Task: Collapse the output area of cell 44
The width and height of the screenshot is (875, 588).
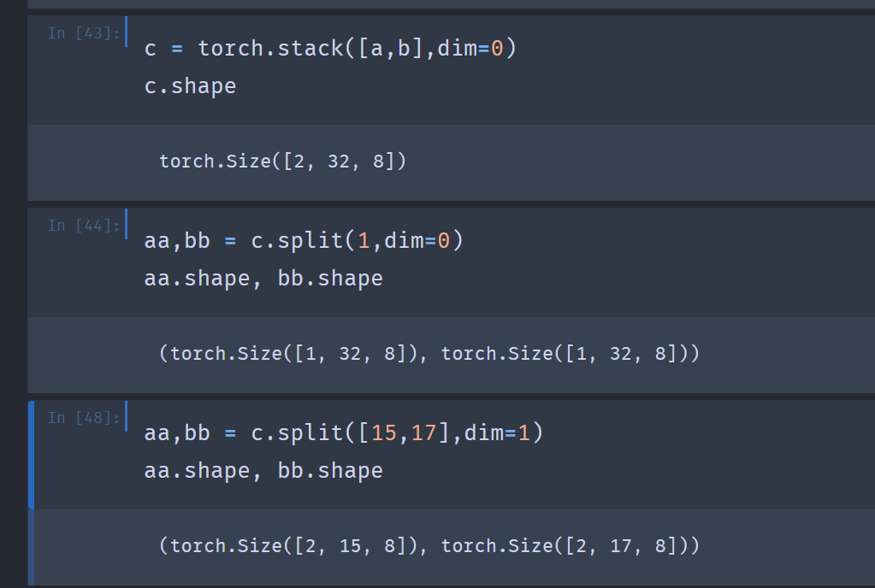Action: (x=31, y=353)
